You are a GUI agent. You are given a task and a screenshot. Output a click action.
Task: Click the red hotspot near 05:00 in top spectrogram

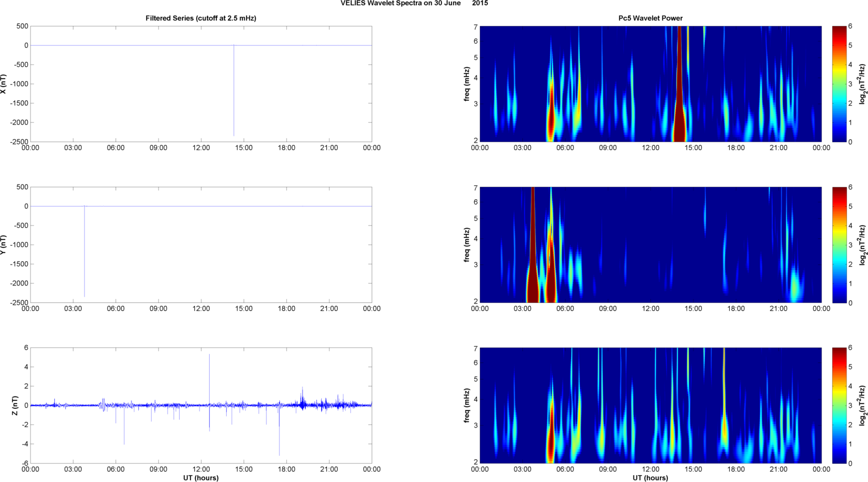point(551,116)
